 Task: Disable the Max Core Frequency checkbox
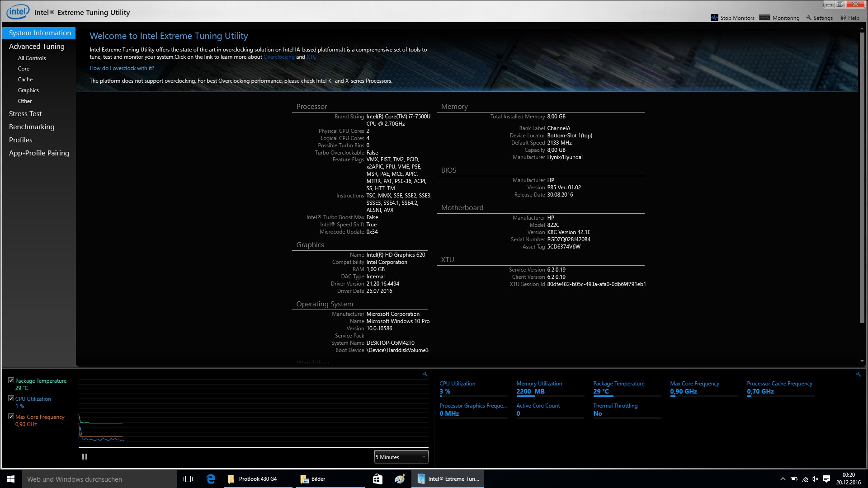pos(11,417)
